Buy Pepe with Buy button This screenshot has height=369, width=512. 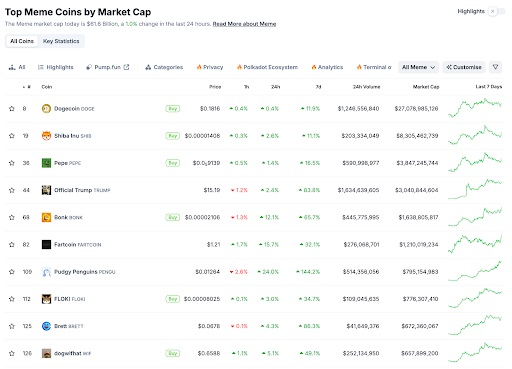(173, 163)
